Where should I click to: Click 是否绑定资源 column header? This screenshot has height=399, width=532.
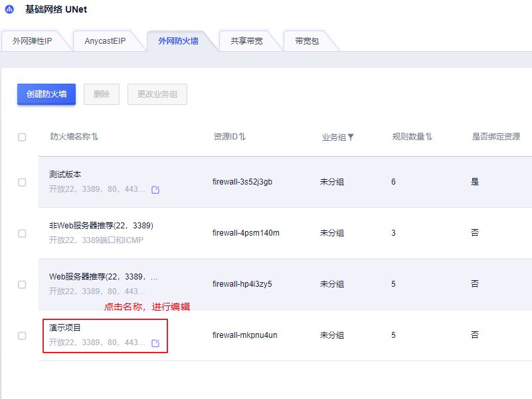(496, 137)
